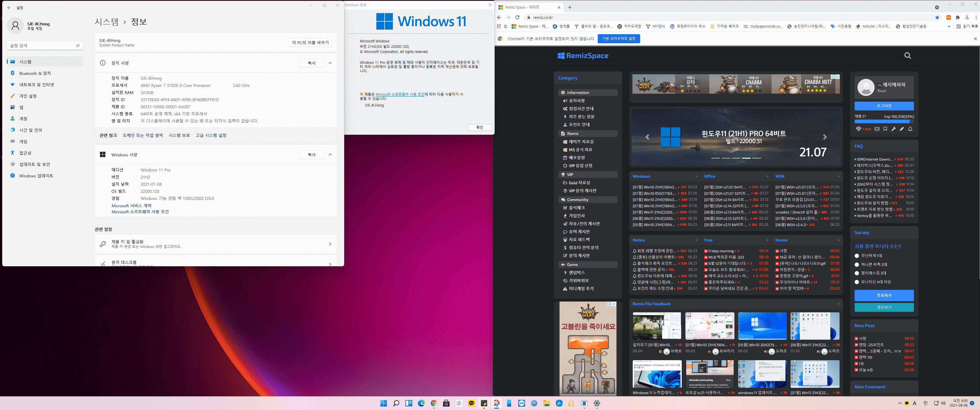Select survey option 모니터신 4대 이상
The width and height of the screenshot is (980, 410).
tap(857, 282)
